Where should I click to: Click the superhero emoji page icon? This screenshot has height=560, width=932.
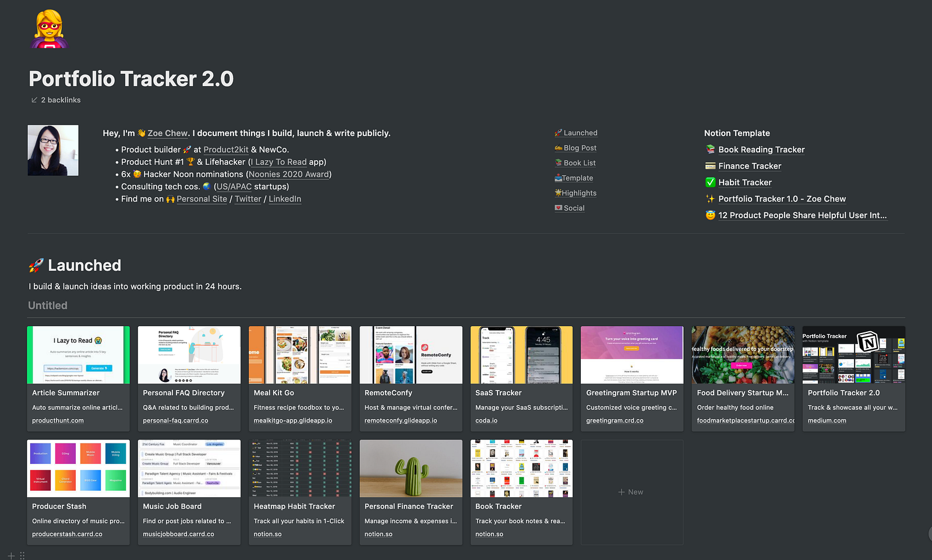point(50,29)
